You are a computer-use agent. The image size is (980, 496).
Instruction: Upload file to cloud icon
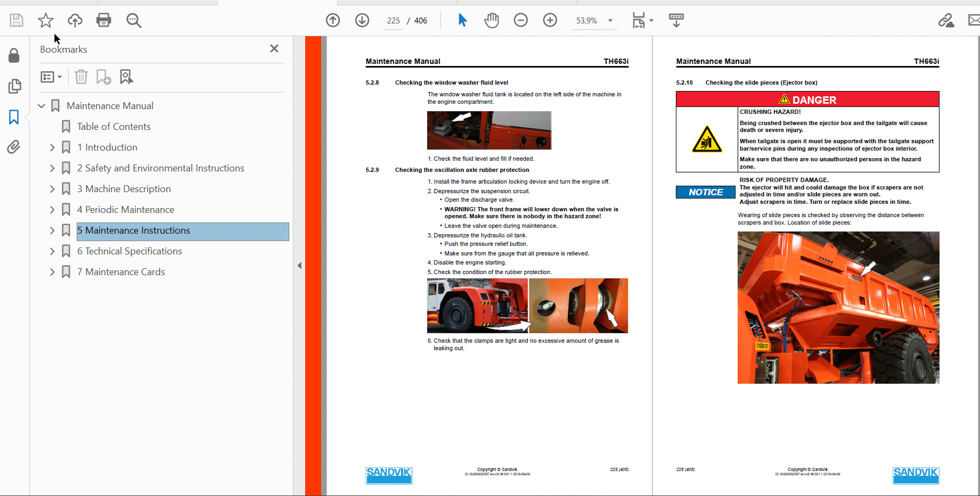[75, 21]
